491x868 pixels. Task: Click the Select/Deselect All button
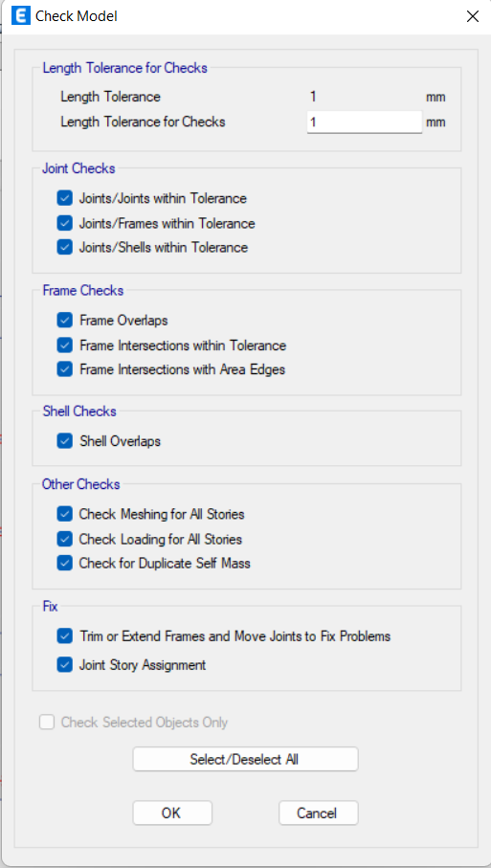coord(245,760)
